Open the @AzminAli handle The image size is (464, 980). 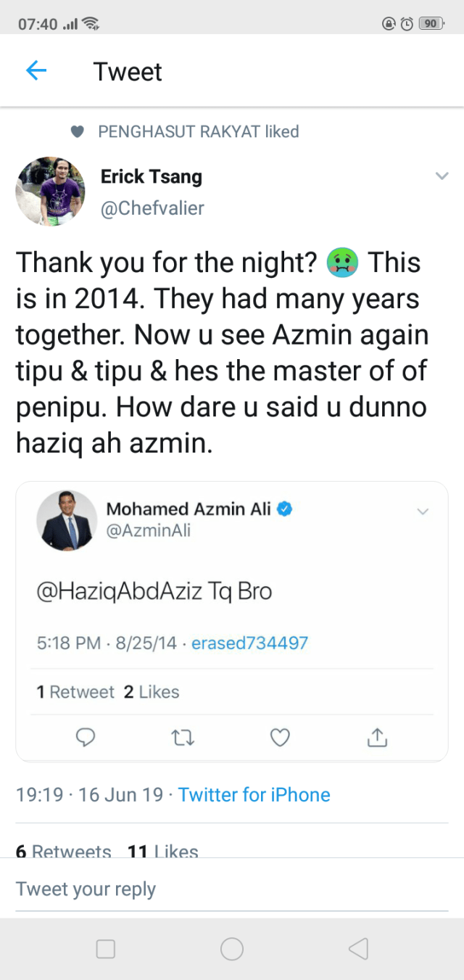click(149, 531)
